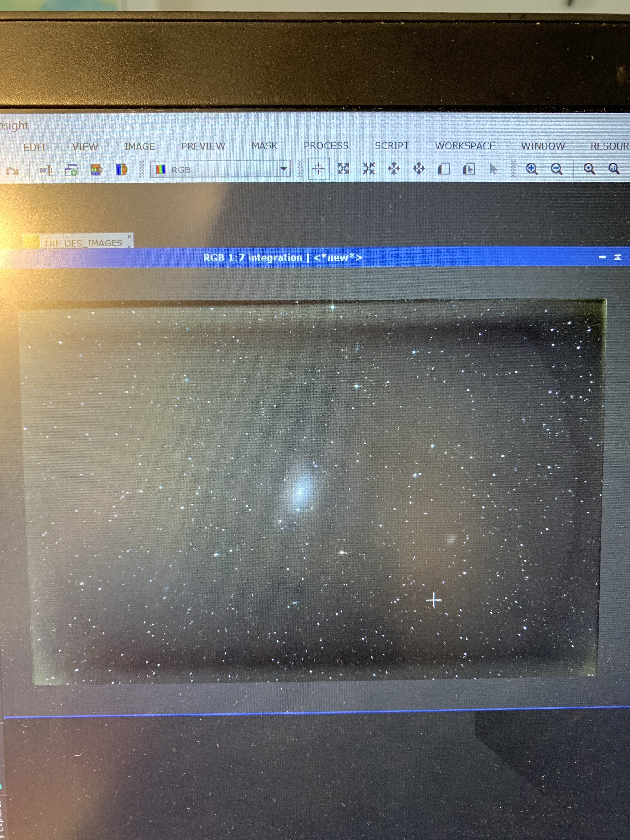Open the RGB channel dropdown arrow
This screenshot has width=630, height=840.
[283, 169]
